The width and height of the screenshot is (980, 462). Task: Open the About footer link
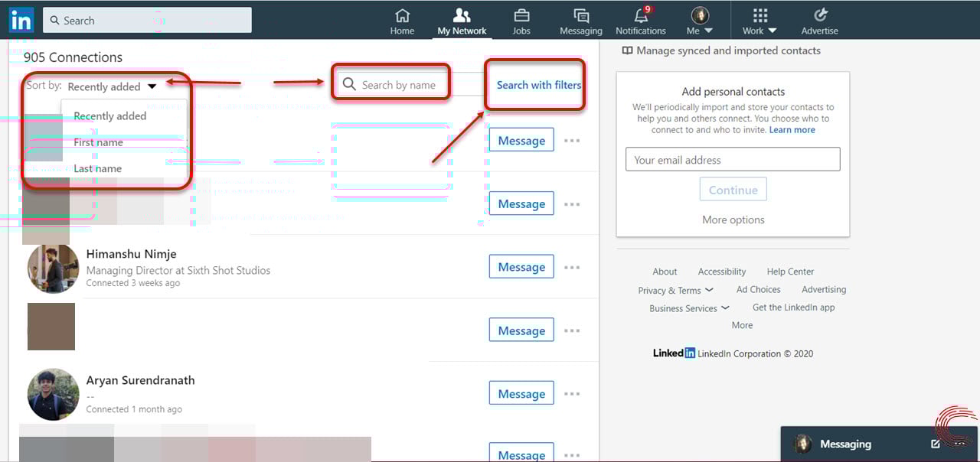[665, 272]
